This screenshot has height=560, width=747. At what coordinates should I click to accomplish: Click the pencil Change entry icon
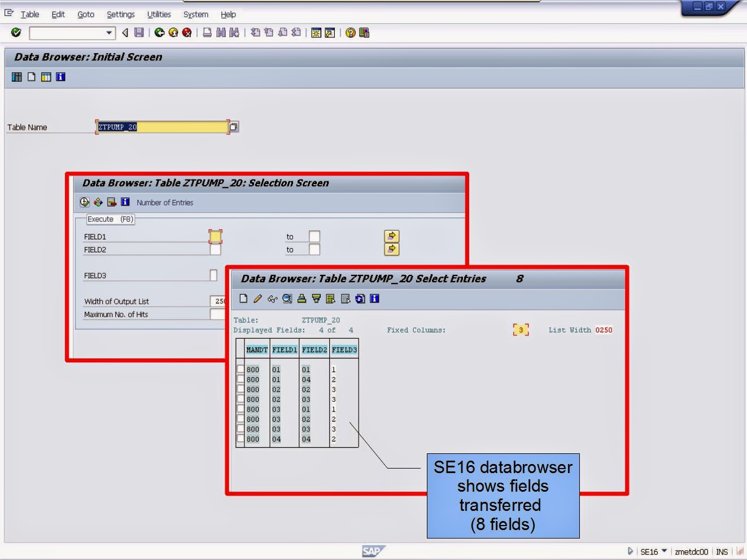click(257, 299)
